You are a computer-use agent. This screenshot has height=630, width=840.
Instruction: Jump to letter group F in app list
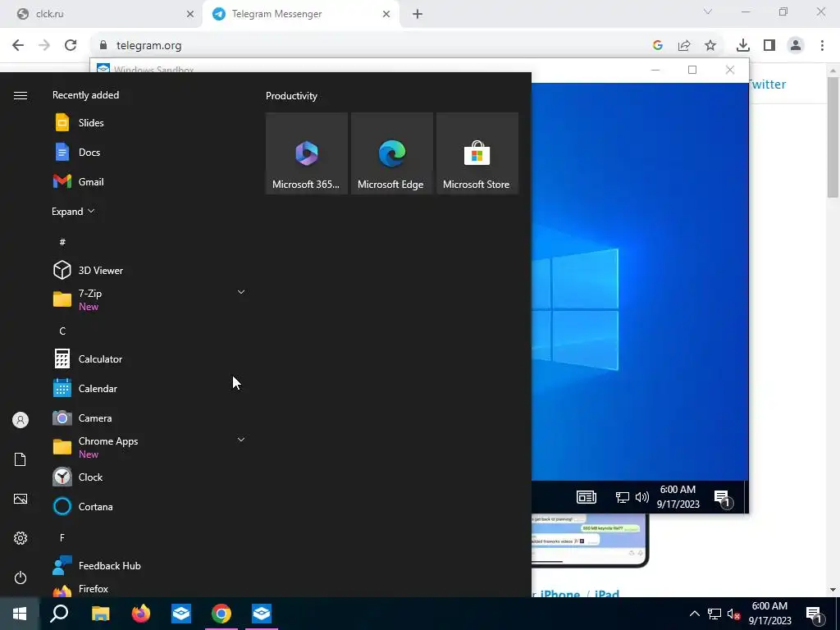click(x=62, y=537)
